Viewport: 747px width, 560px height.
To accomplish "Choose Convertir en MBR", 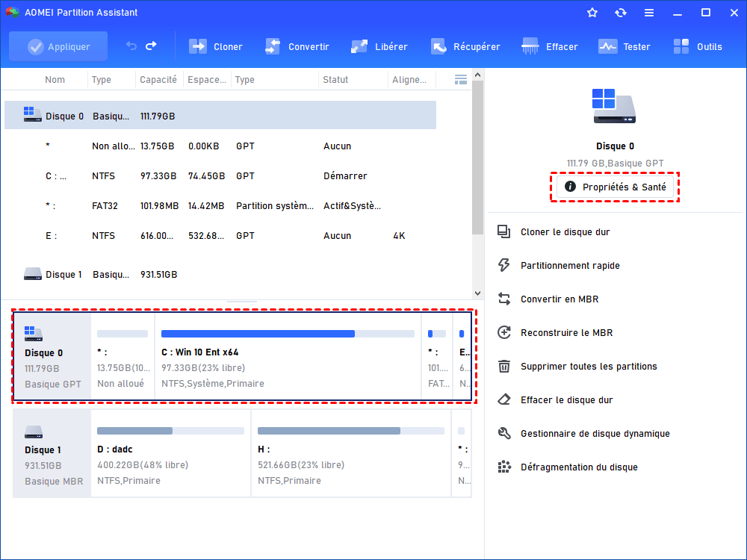I will pyautogui.click(x=559, y=299).
